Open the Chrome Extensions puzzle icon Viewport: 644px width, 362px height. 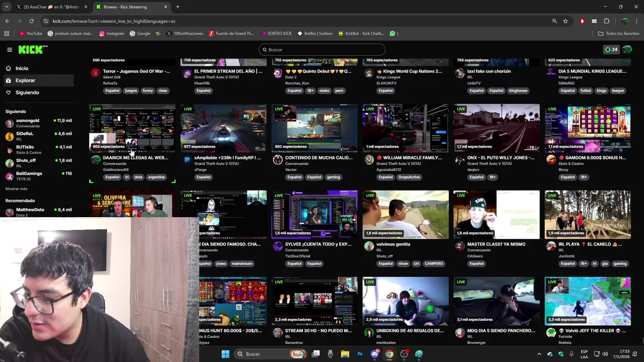pos(606,21)
